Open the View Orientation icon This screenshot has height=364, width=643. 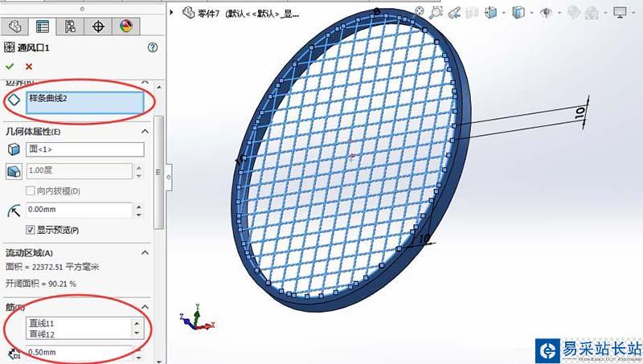pos(490,13)
